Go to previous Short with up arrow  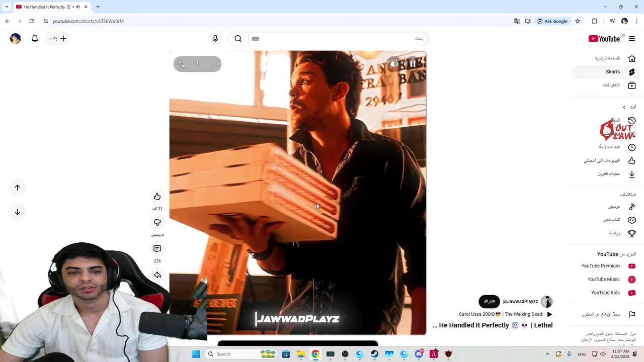(17, 188)
